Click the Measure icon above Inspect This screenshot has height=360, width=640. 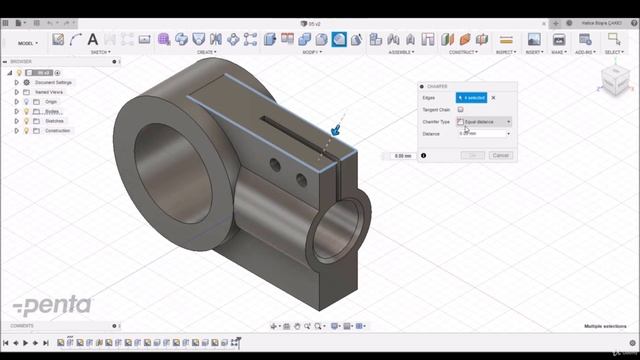[506, 40]
